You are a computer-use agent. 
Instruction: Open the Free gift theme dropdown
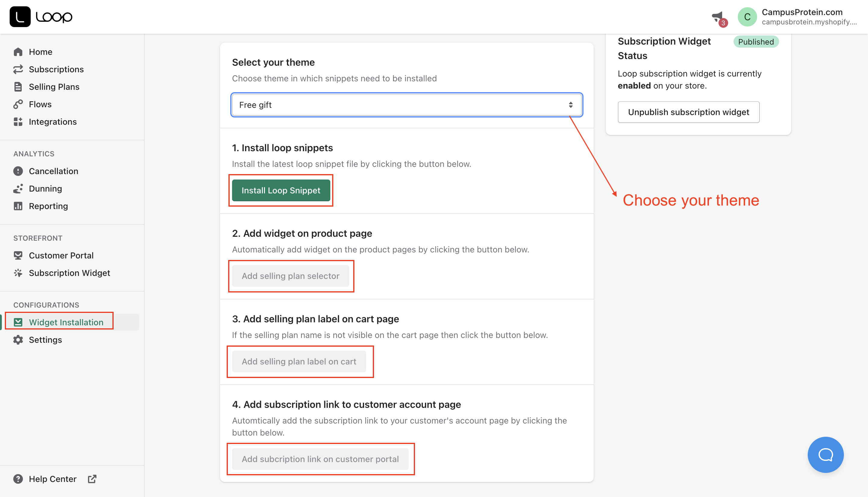406,105
